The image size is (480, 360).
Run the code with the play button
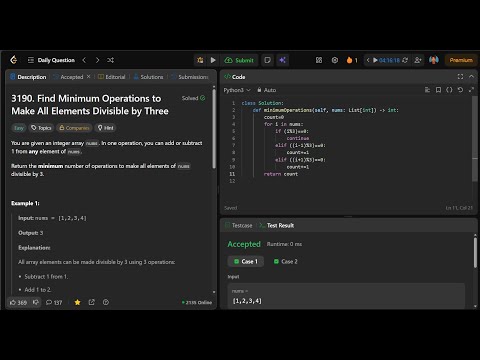pos(213,60)
